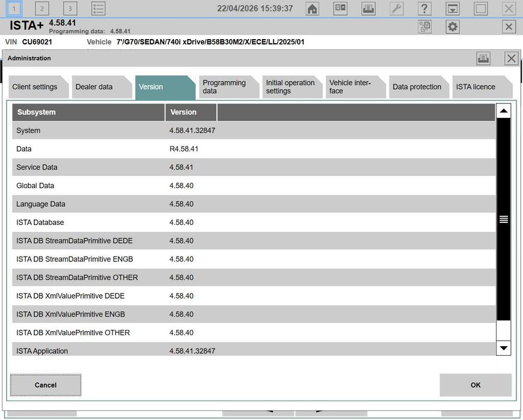The height and width of the screenshot is (420, 523).
Task: Select the Data row
Action: (x=254, y=149)
